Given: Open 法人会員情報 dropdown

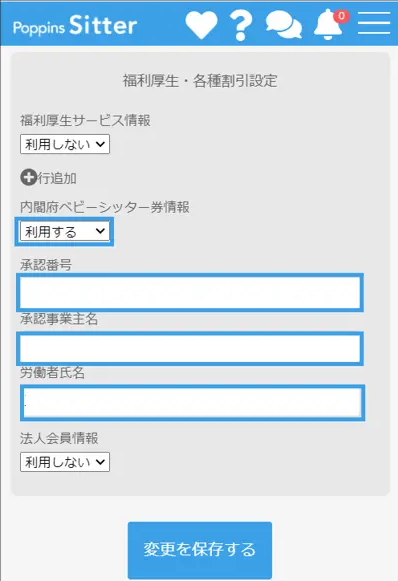Looking at the screenshot, I should [65, 462].
